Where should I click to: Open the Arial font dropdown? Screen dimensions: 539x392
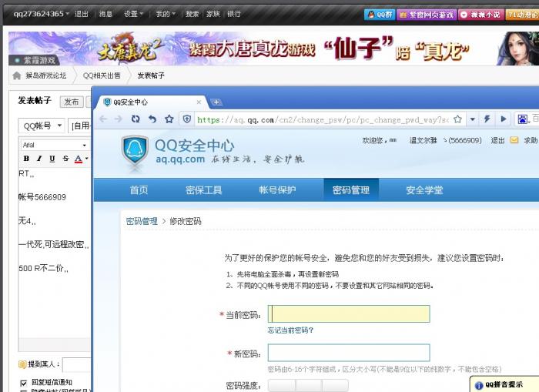click(54, 145)
